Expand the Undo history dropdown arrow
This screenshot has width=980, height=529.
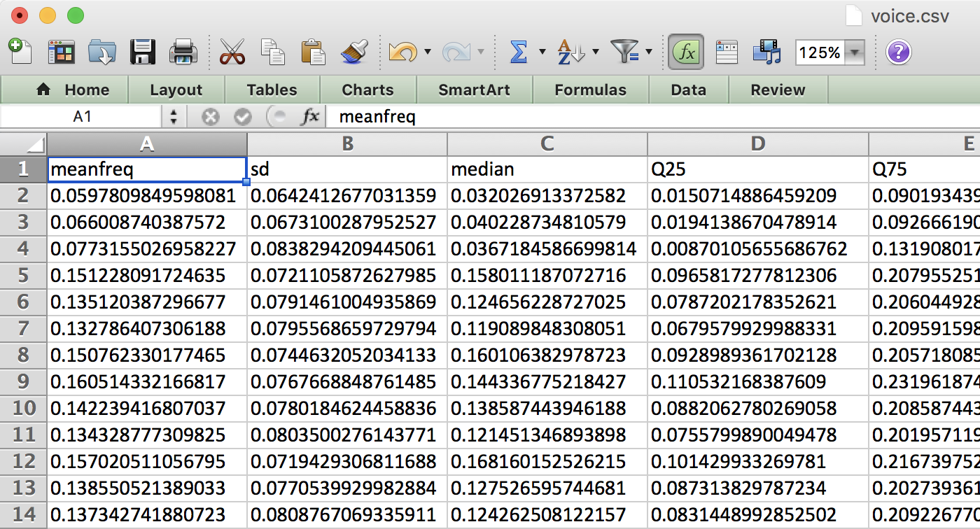[427, 52]
